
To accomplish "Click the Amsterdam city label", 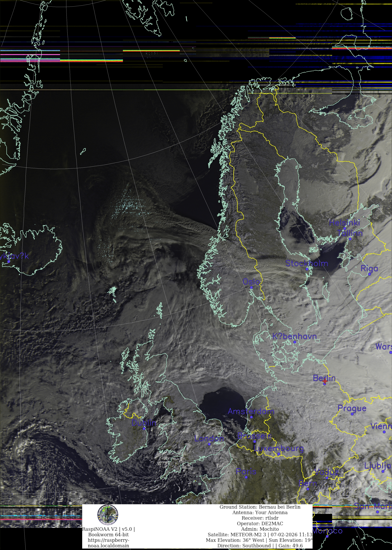I will [x=251, y=411].
